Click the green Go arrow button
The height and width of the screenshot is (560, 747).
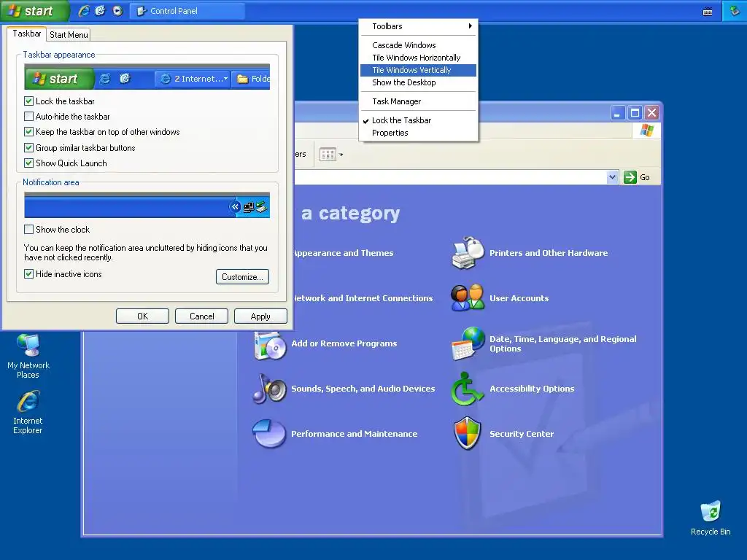(630, 177)
